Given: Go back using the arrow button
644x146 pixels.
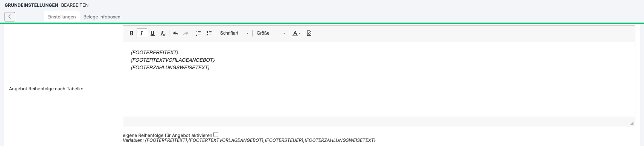Looking at the screenshot, I should (10, 17).
